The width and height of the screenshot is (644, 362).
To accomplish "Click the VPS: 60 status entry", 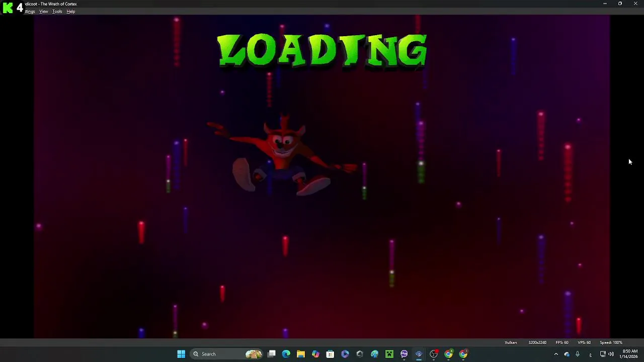I will 584,342.
